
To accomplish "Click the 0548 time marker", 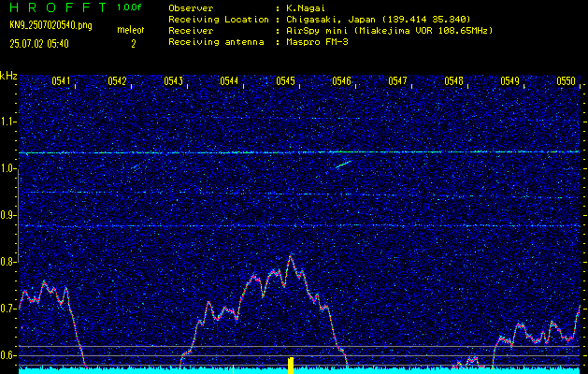I will pyautogui.click(x=453, y=81).
